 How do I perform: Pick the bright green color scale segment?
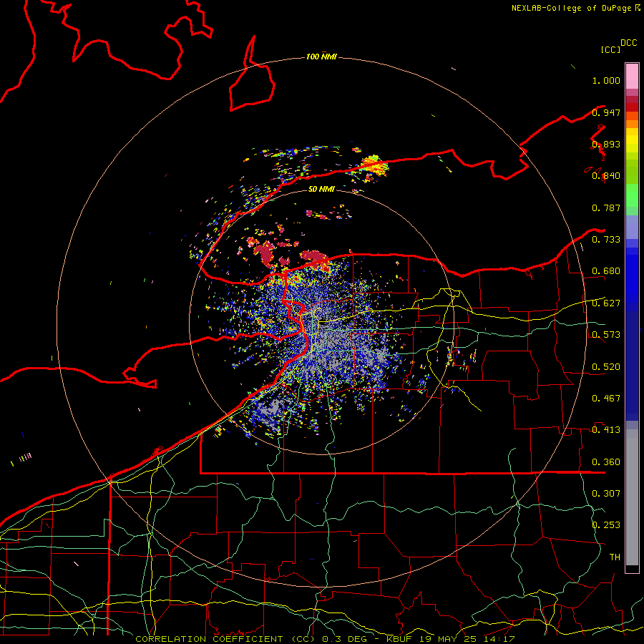pyautogui.click(x=632, y=195)
